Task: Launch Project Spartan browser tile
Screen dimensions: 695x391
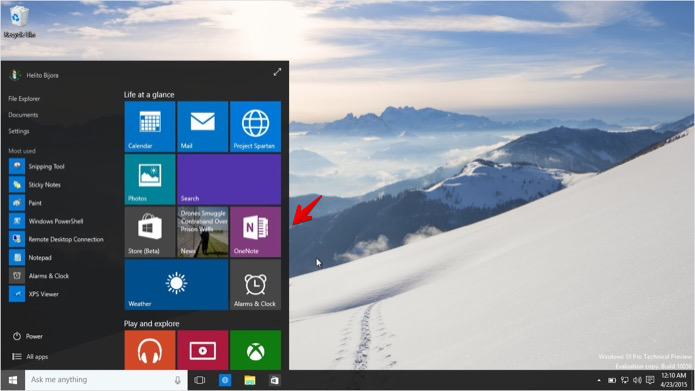Action: [x=255, y=126]
